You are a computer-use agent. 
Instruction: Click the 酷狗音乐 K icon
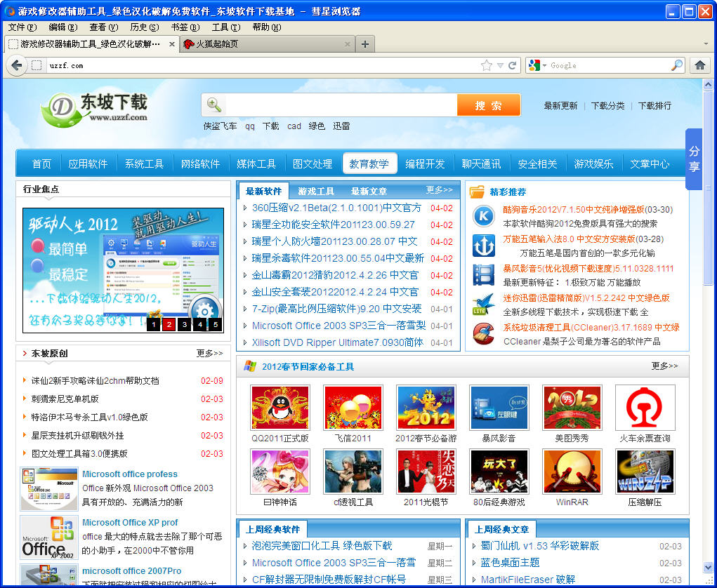[x=484, y=216]
